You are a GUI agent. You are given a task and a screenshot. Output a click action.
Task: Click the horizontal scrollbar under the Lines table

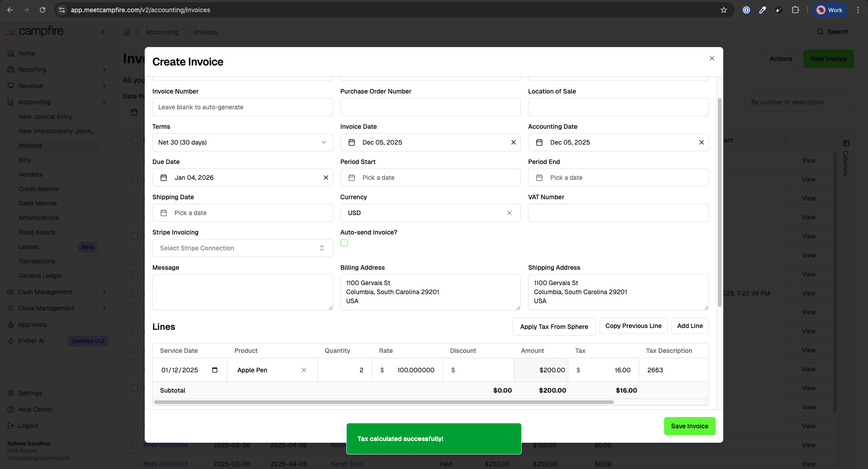tap(384, 402)
